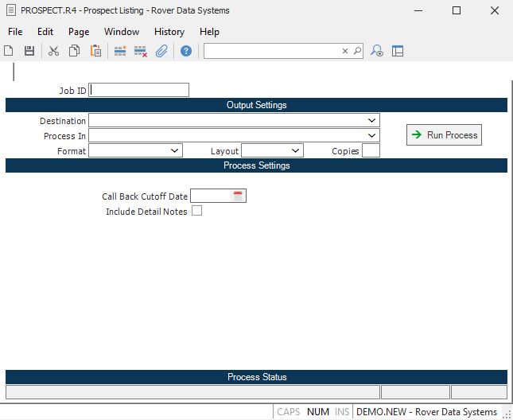Viewport: 513px width, 420px height.
Task: Clear the toolbar search box with X
Action: [x=345, y=51]
